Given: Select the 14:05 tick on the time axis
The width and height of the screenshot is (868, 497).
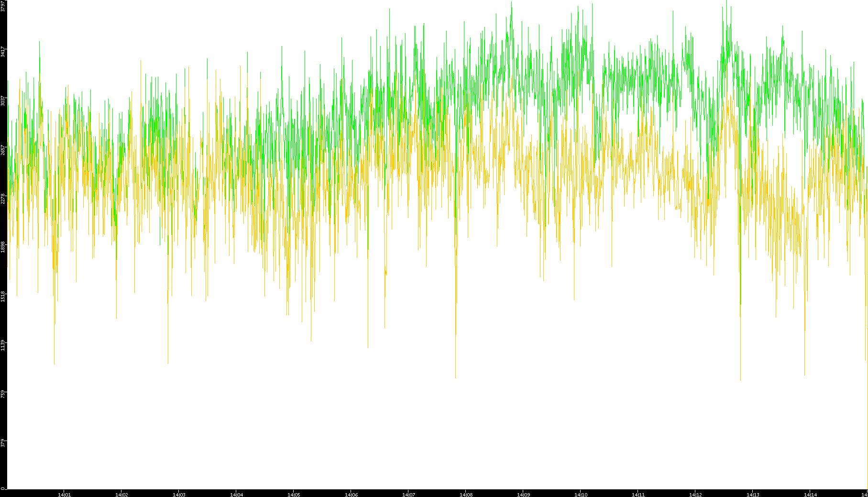Looking at the screenshot, I should click(294, 495).
